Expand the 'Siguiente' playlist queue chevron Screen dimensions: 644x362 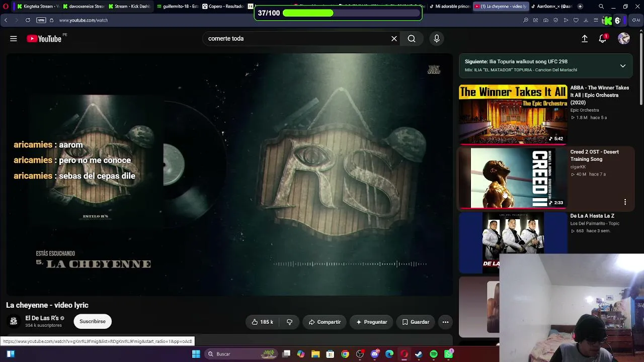(623, 66)
